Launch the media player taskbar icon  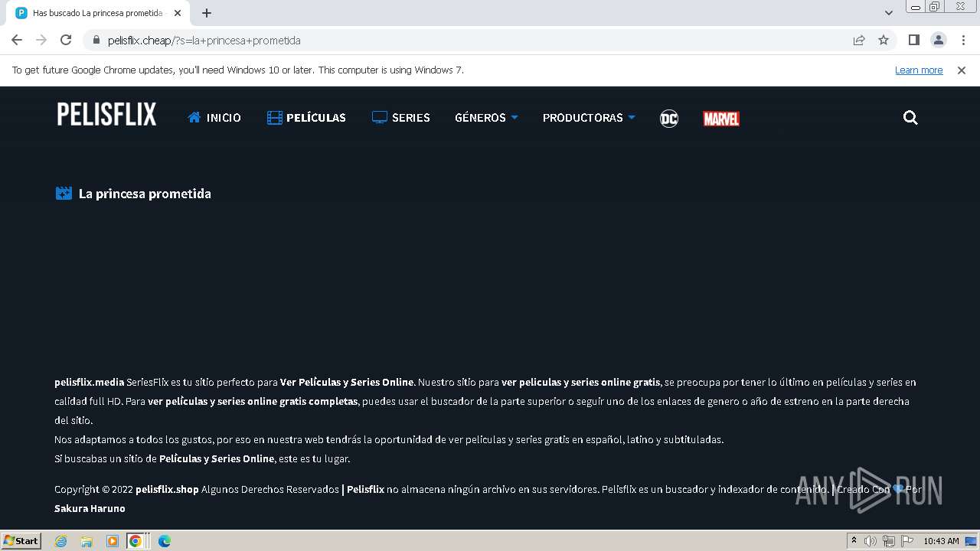[x=113, y=541]
